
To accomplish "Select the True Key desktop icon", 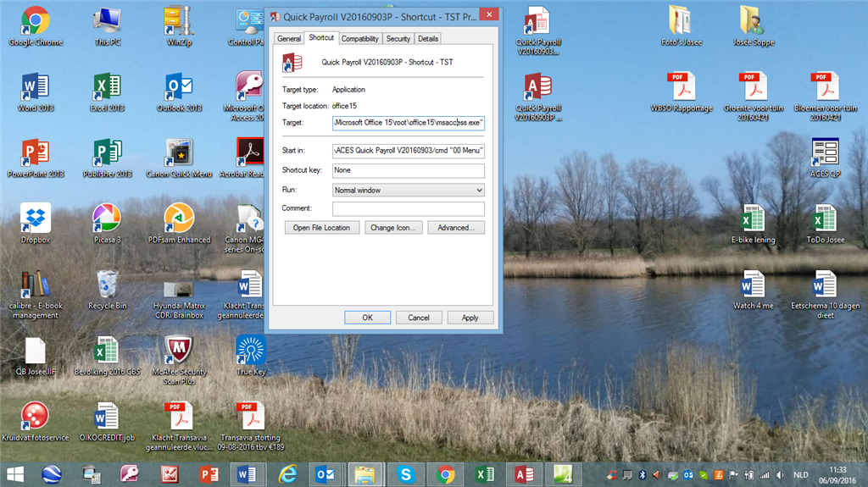I will 251,355.
